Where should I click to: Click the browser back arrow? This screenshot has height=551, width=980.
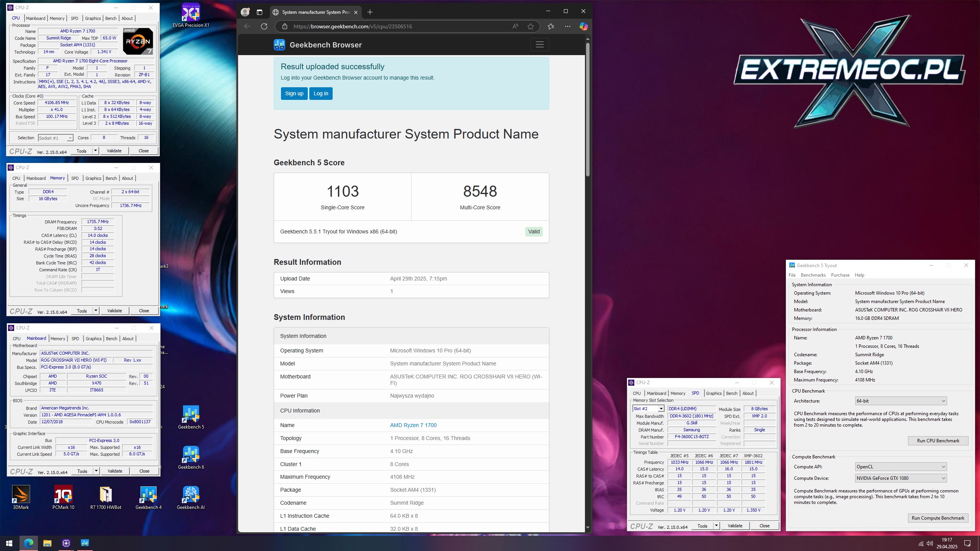(247, 26)
